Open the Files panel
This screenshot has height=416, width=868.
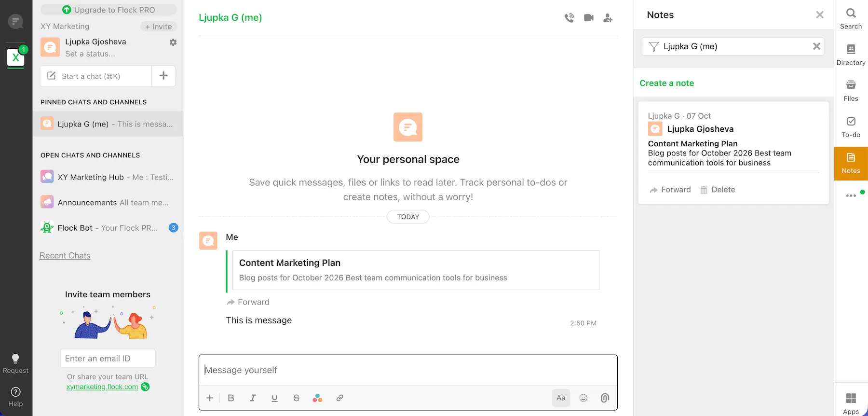[x=851, y=91]
